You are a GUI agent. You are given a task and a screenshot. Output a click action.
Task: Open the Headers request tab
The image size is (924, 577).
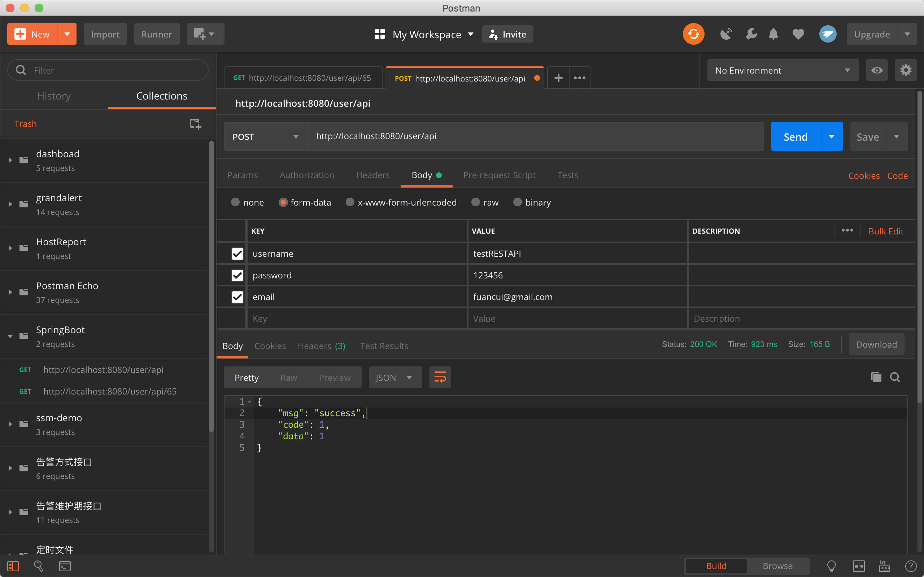point(372,175)
